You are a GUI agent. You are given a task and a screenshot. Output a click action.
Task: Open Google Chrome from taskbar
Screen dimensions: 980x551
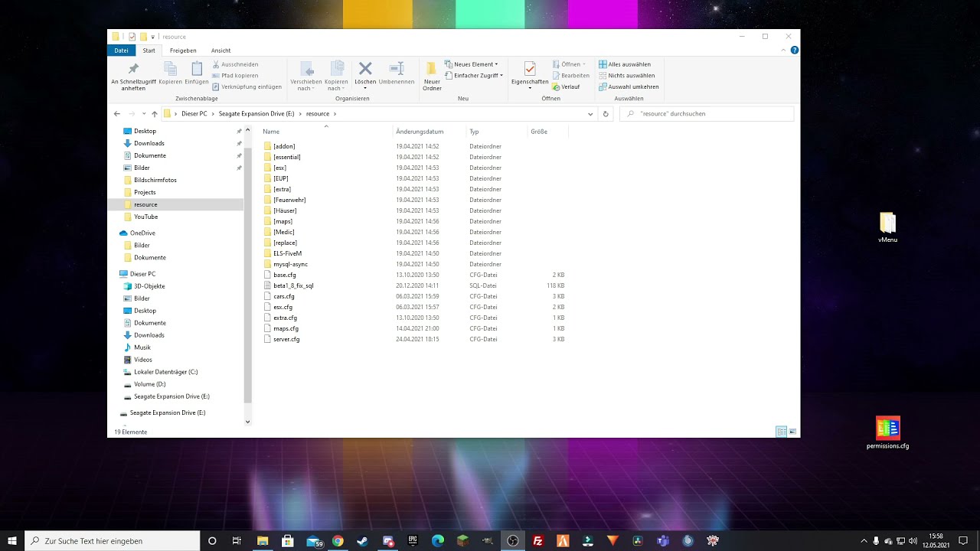click(x=338, y=541)
